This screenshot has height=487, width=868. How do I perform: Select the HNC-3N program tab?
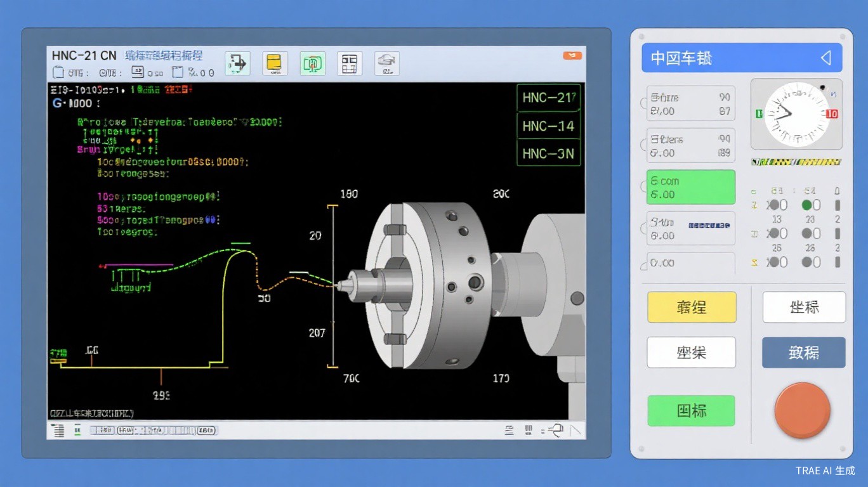(x=549, y=153)
